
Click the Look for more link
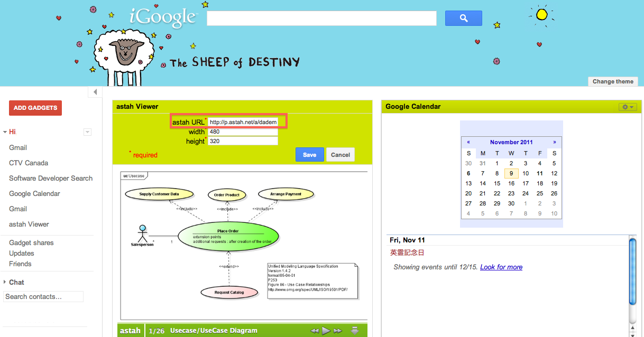point(501,267)
